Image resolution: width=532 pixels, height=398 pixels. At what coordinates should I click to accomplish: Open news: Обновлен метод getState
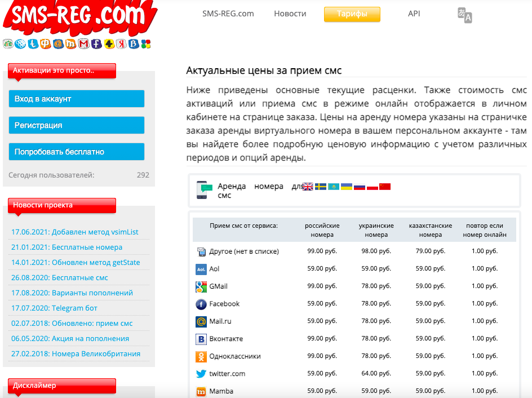pyautogui.click(x=76, y=263)
